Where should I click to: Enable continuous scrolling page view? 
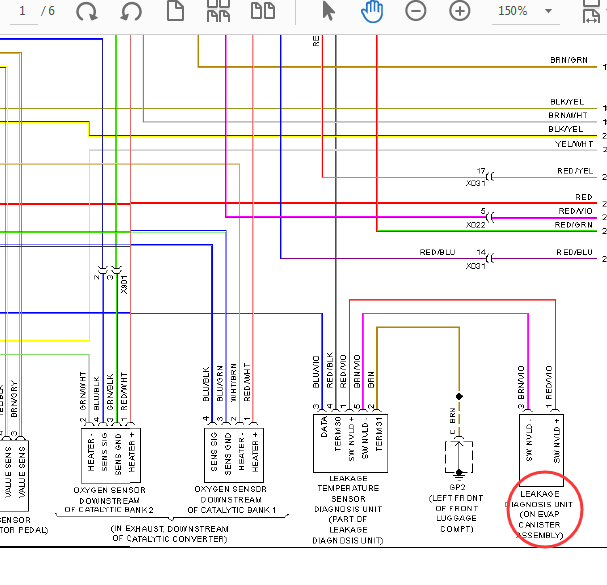(x=218, y=10)
